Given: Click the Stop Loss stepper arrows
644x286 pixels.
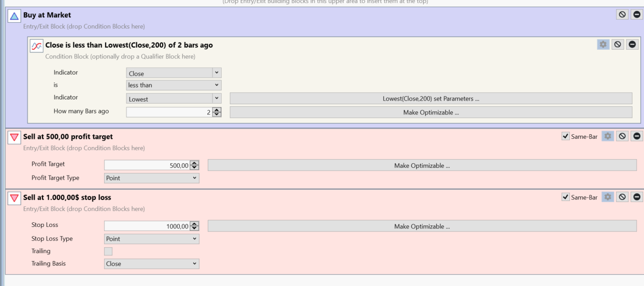Looking at the screenshot, I should 195,226.
